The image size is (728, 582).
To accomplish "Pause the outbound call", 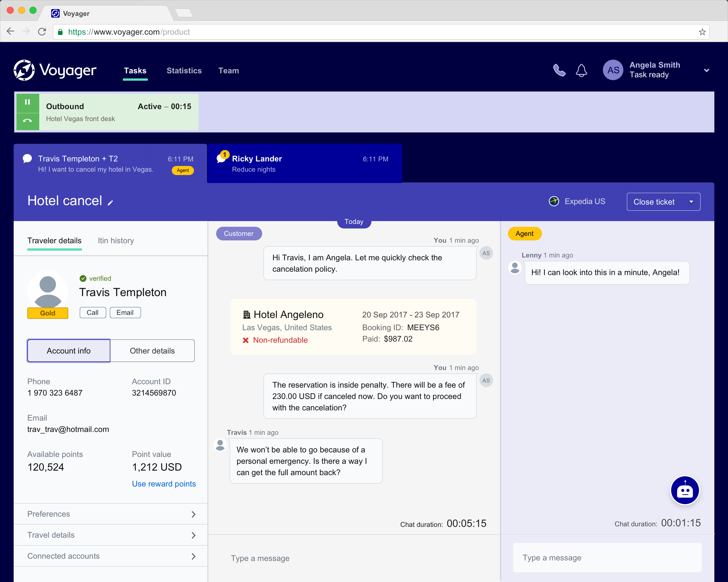I will [x=28, y=102].
